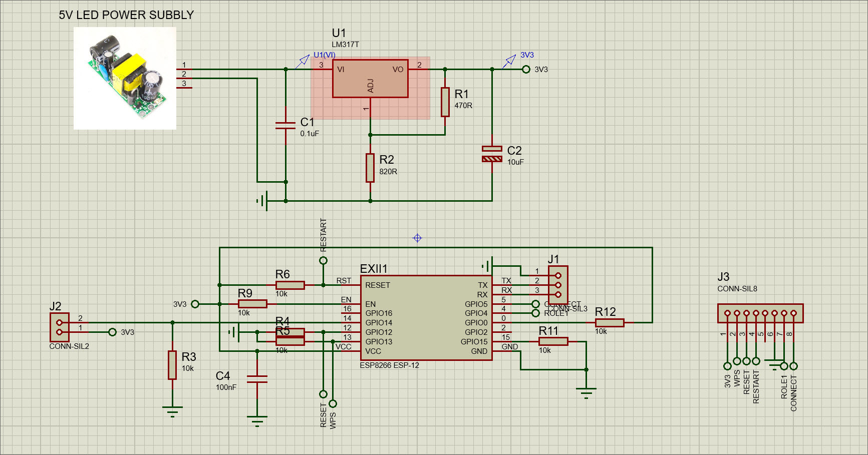Click the "470R" value label

pos(463,106)
